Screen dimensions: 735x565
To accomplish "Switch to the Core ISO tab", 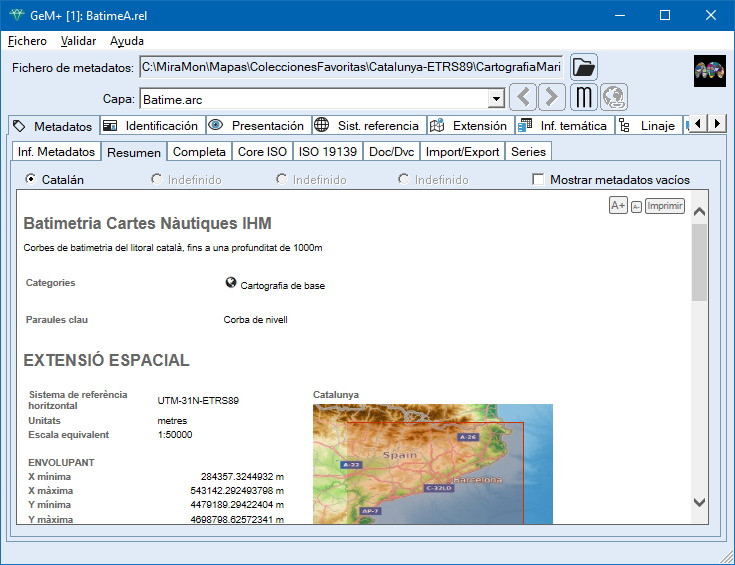I will click(262, 152).
